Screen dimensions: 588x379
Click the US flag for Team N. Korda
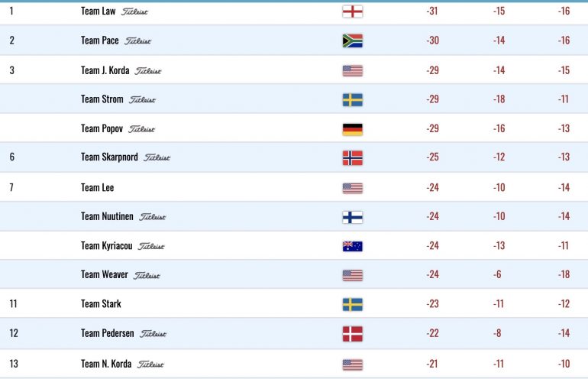pyautogui.click(x=353, y=364)
